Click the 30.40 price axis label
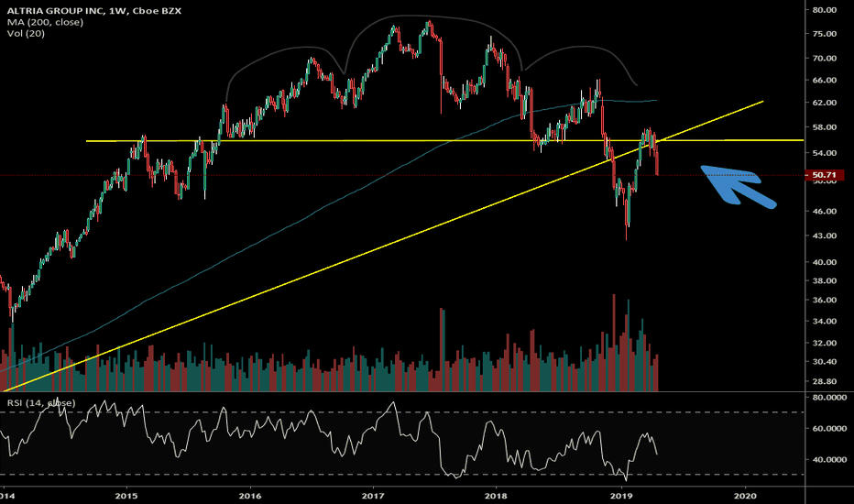The width and height of the screenshot is (854, 504). [824, 362]
